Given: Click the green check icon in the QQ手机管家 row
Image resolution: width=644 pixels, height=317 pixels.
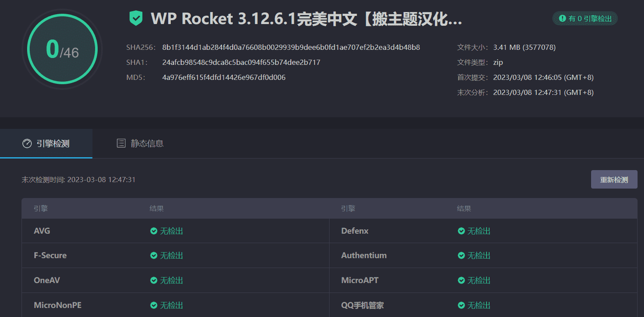Looking at the screenshot, I should pos(461,305).
